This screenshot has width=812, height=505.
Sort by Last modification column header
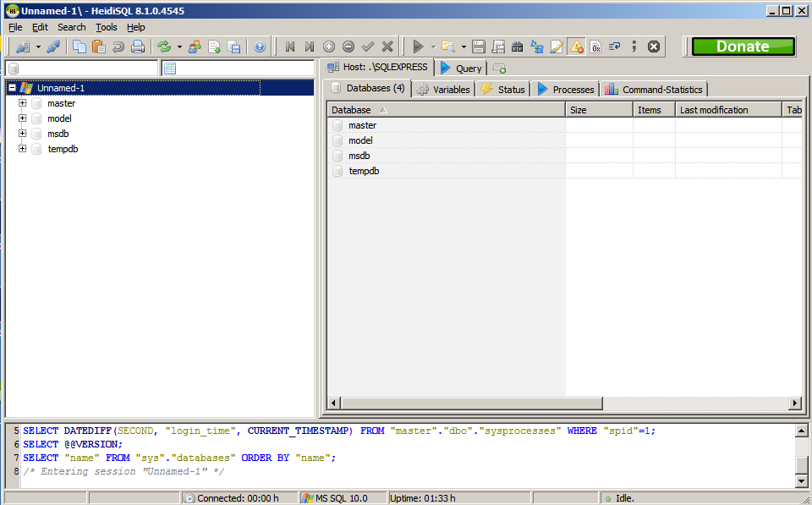click(728, 110)
